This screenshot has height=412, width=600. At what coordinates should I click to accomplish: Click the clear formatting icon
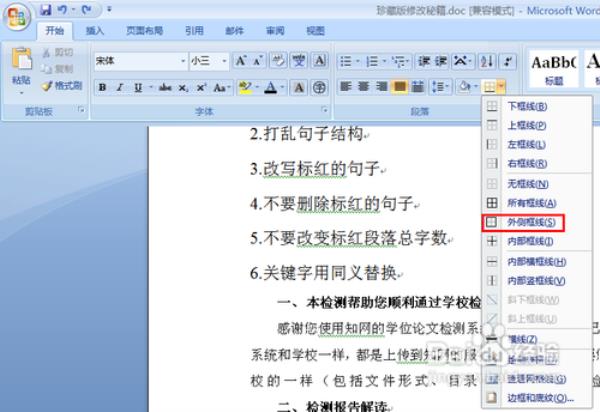278,61
